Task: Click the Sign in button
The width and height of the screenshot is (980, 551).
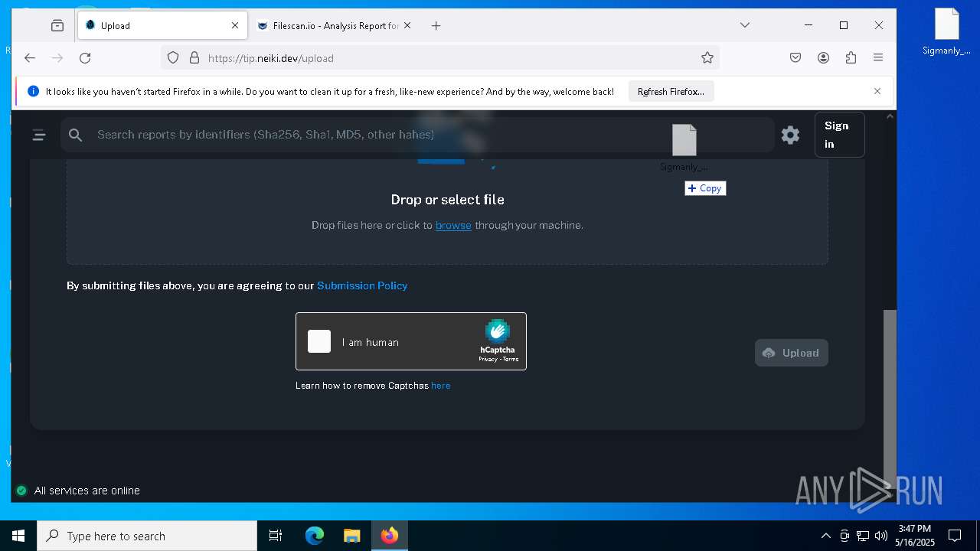Action: [x=839, y=135]
